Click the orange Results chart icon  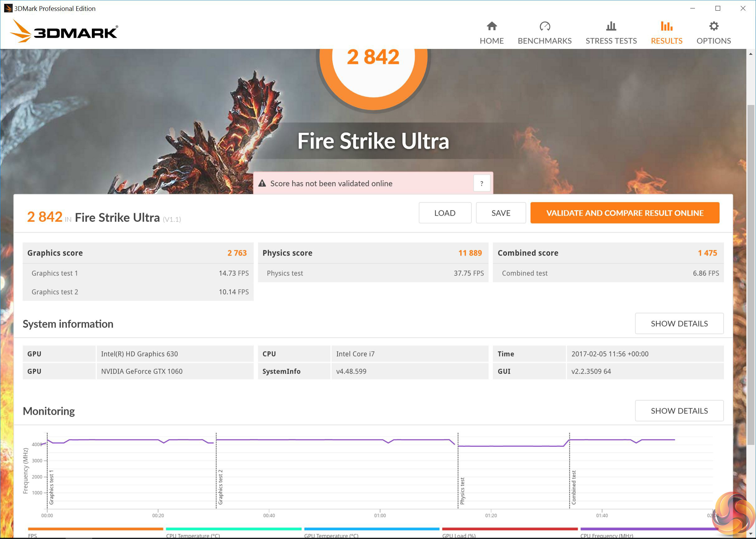coord(666,26)
